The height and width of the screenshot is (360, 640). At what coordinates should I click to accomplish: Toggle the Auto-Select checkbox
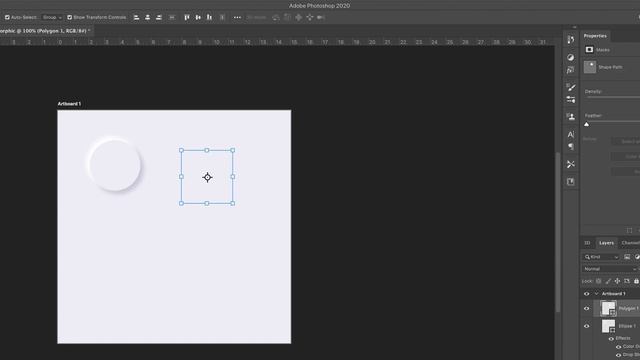coord(7,18)
